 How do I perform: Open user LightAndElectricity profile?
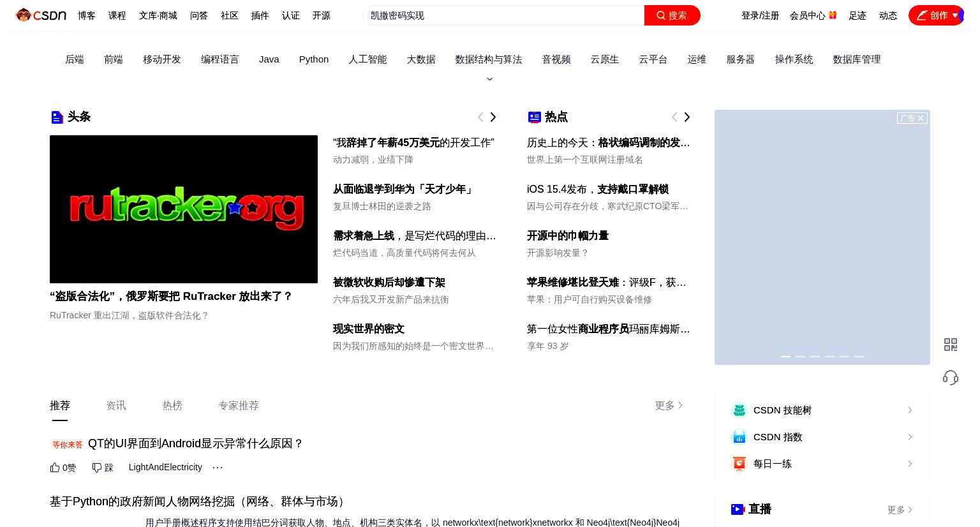pos(165,468)
